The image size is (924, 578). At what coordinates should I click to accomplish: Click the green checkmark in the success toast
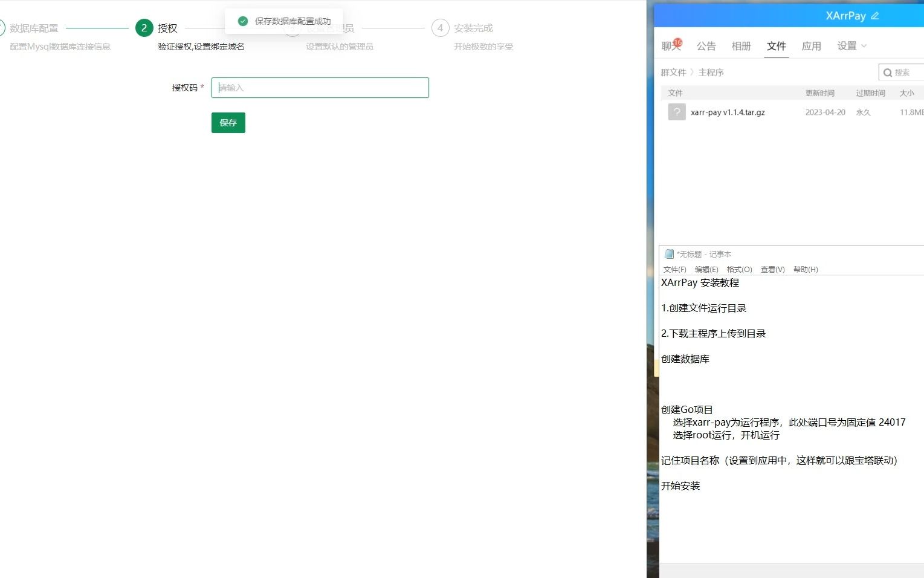click(x=242, y=21)
